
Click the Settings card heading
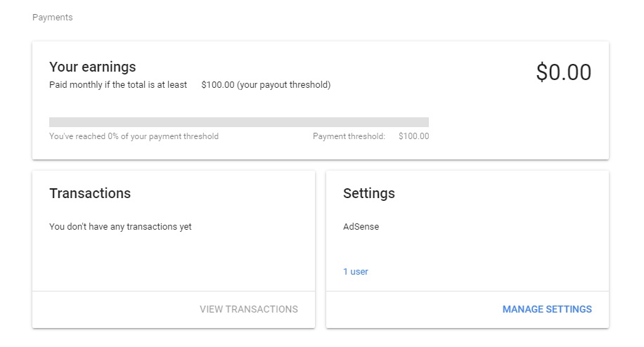point(368,193)
